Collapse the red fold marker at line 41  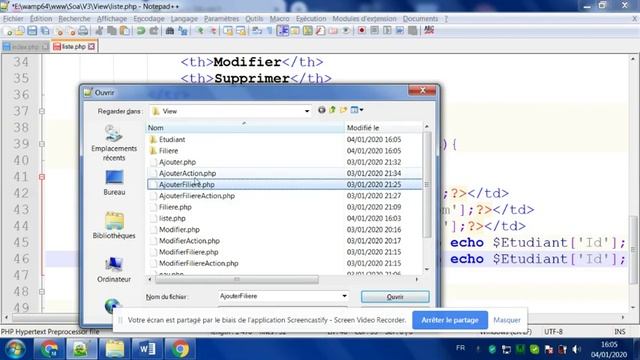click(42, 177)
